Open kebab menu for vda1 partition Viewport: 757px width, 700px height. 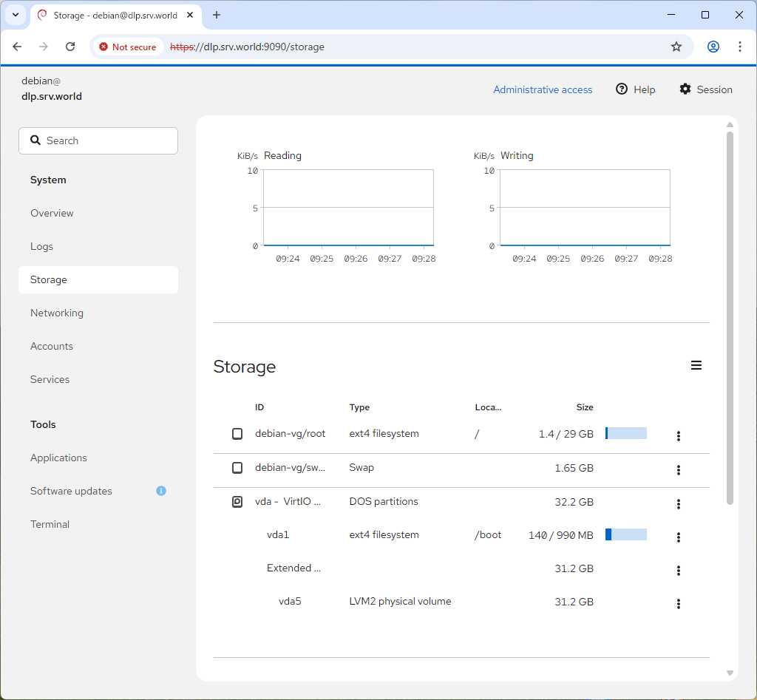678,537
